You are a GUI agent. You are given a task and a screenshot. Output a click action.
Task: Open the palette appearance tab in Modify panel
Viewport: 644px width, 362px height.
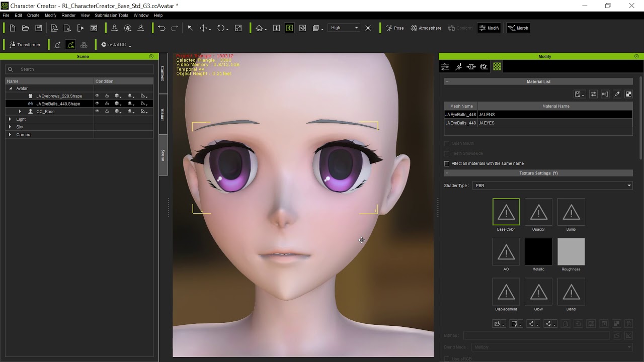click(x=484, y=66)
